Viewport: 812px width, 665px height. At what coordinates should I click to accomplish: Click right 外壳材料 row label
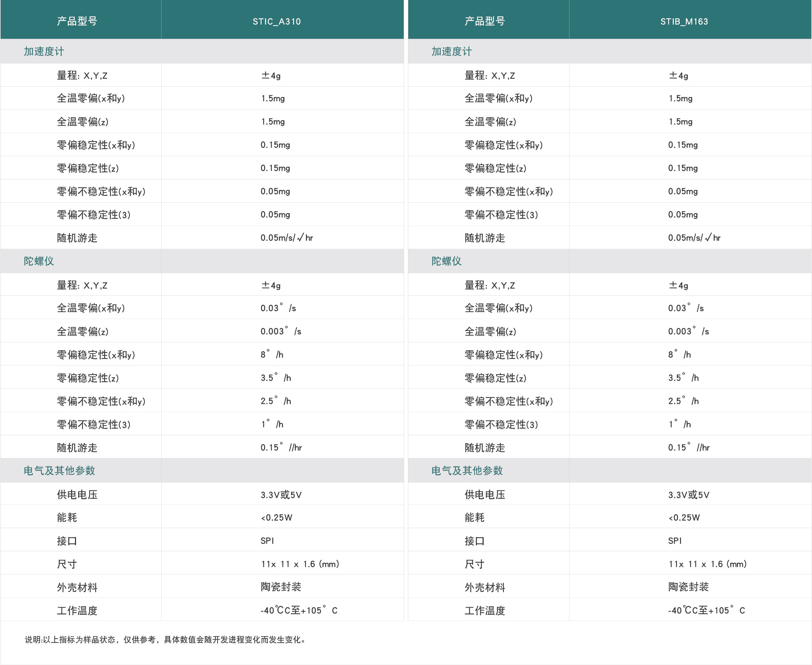(485, 587)
